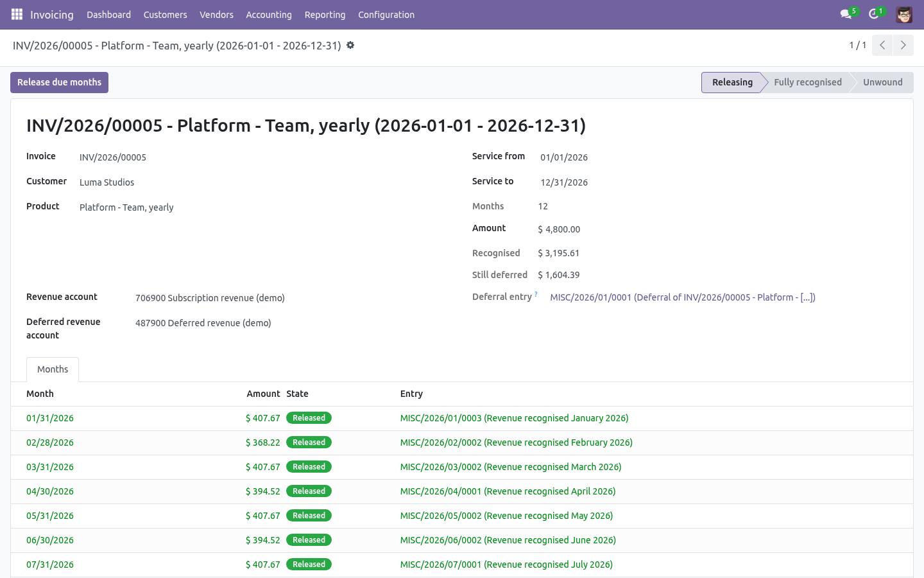Open the MISC/2026/01/0003 January entry

[514, 418]
